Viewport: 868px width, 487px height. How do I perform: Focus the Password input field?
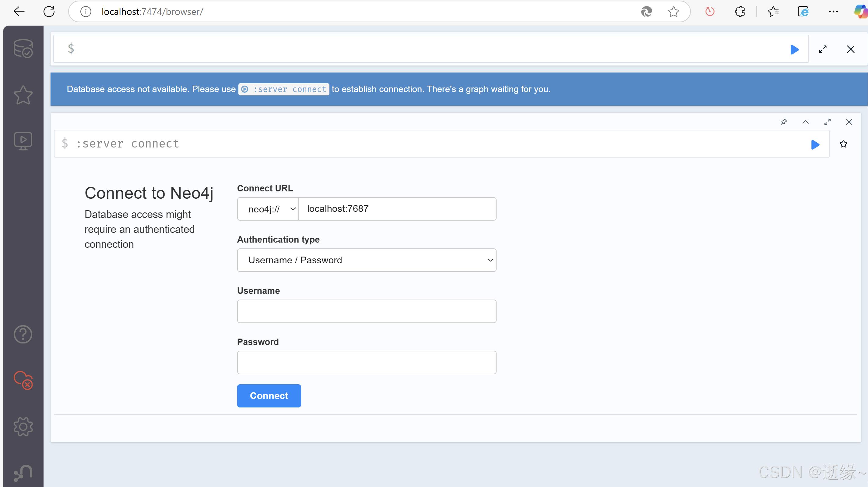[367, 363]
